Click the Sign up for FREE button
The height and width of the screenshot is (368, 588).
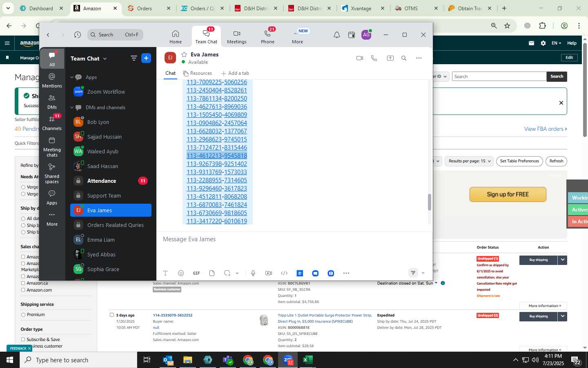point(508,195)
